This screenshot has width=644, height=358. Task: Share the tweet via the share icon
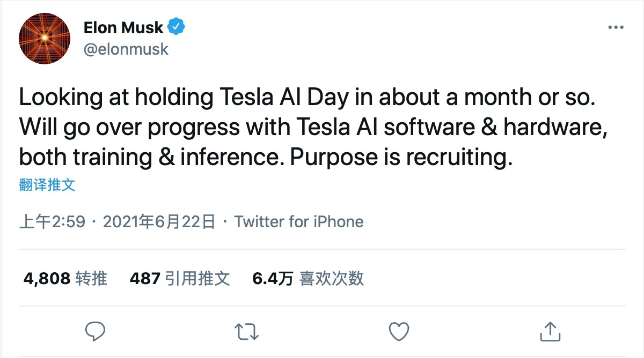tap(550, 331)
